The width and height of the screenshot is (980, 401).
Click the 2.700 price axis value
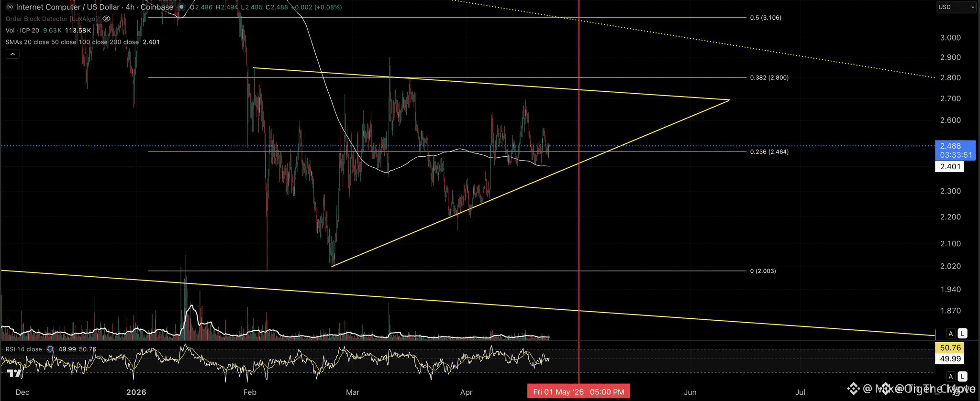point(950,98)
